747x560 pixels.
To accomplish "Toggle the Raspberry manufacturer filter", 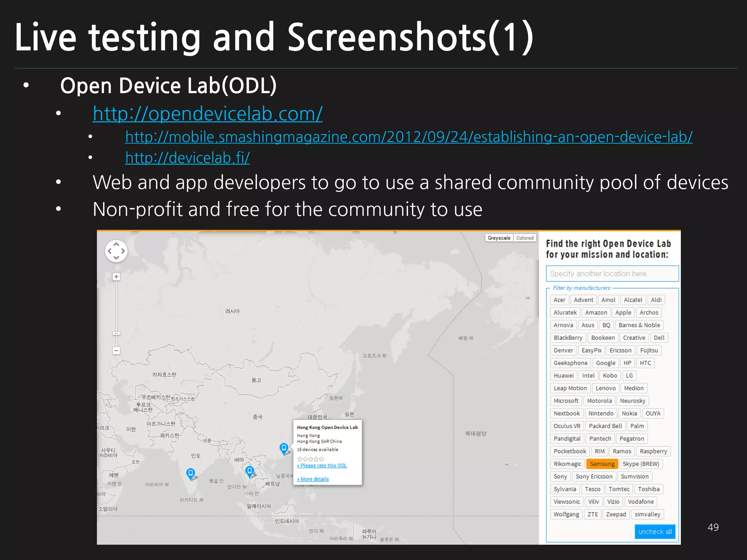I will (x=653, y=451).
